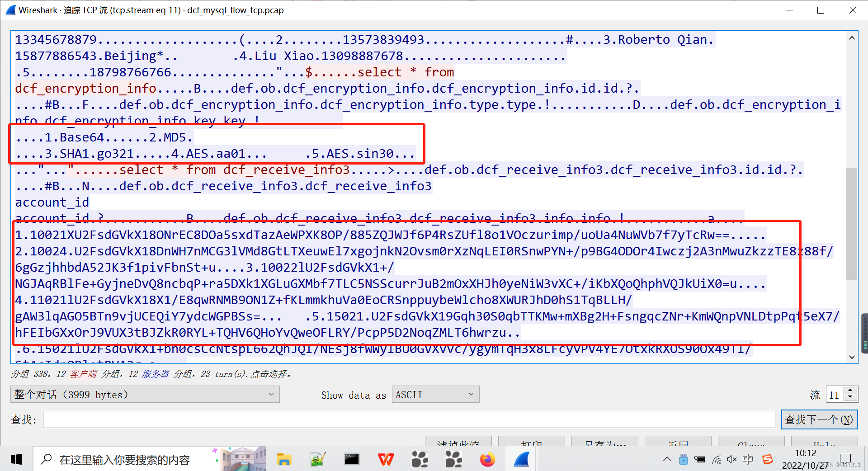Open the Notepad++ icon in the taskbar
This screenshot has height=471, width=868.
(x=318, y=460)
